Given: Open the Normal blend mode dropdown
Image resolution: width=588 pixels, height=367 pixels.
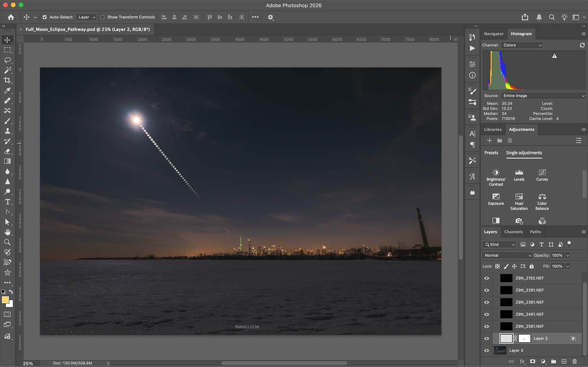Looking at the screenshot, I should [x=507, y=255].
